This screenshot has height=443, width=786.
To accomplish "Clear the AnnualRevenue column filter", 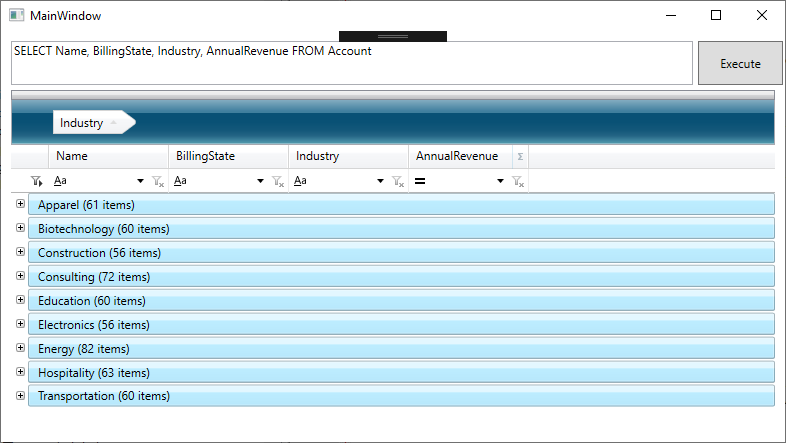I will pyautogui.click(x=518, y=182).
